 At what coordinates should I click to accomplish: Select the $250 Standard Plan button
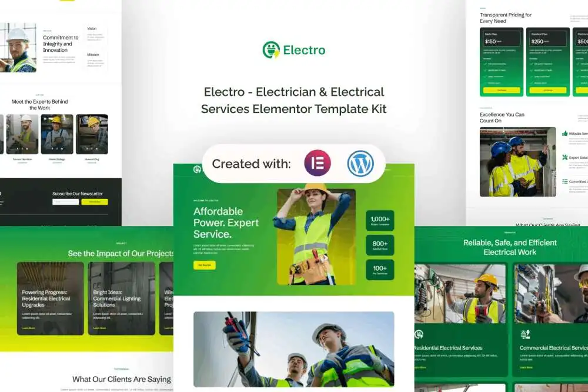point(547,90)
